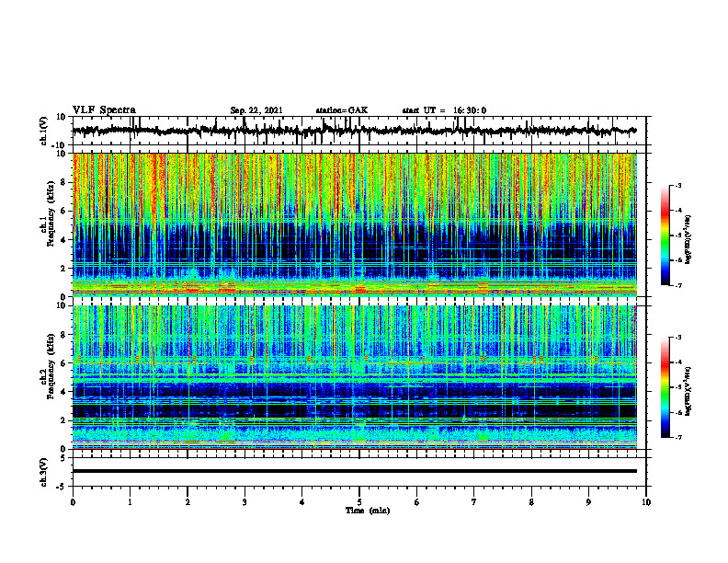Click time axis tick label "0"

tap(73, 502)
